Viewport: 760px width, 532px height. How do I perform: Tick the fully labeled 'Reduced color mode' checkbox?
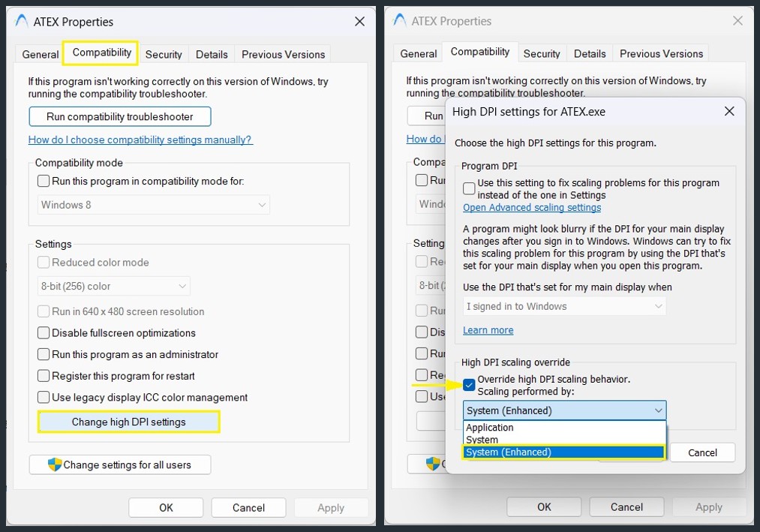(x=93, y=263)
